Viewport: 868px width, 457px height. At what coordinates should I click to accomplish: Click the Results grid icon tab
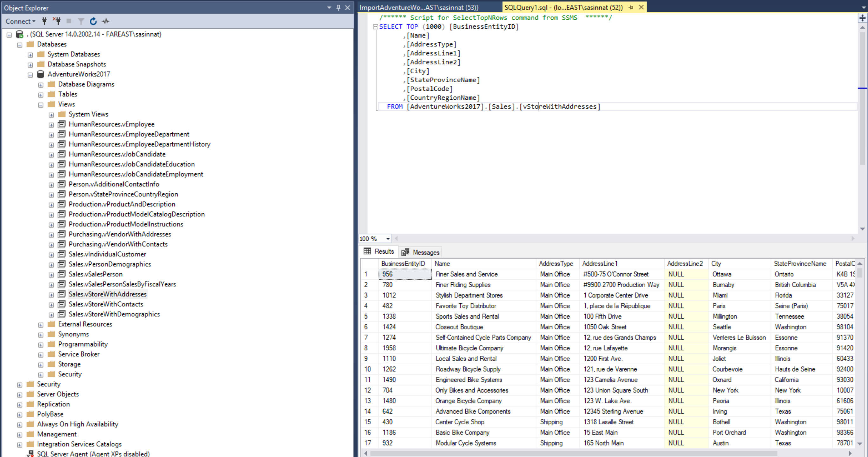367,251
